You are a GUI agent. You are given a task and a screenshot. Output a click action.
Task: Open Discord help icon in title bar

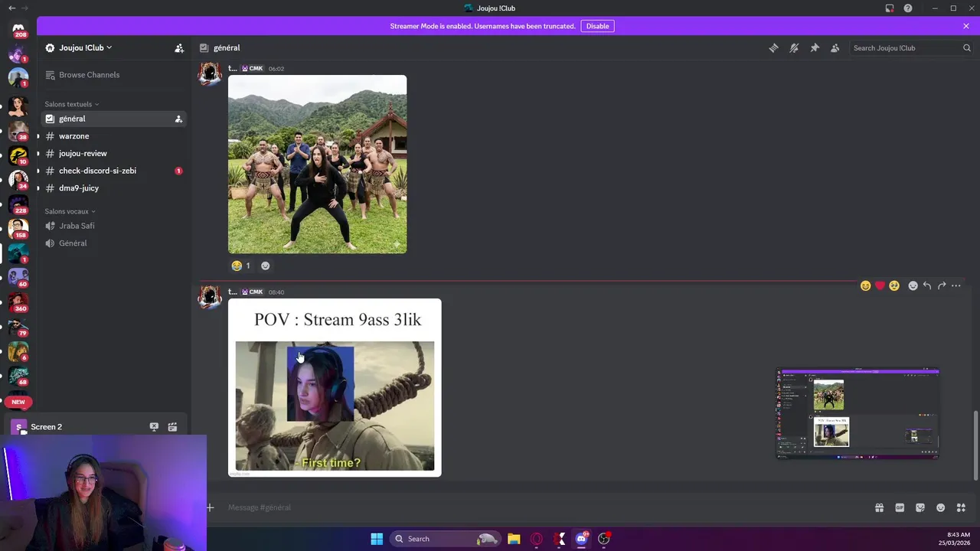908,8
